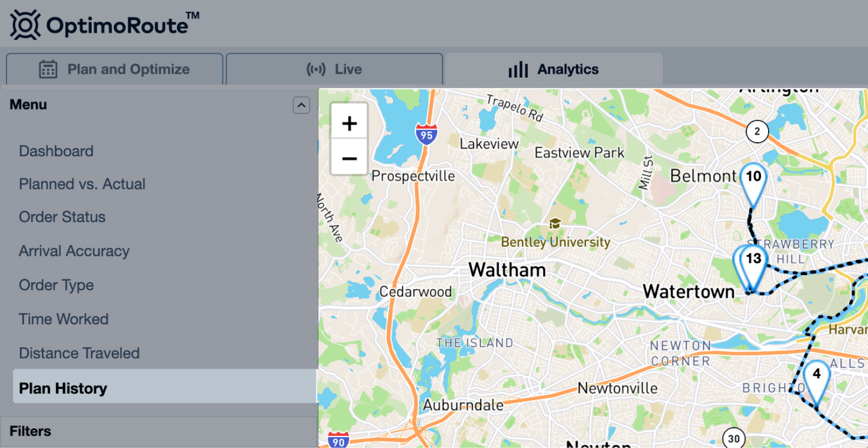View the Arrival Accuracy report
868x448 pixels.
(x=74, y=251)
